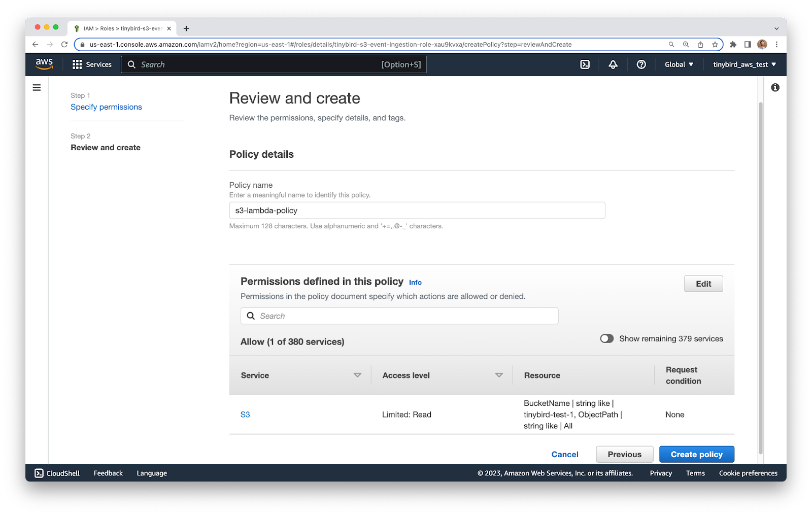This screenshot has height=515, width=812.
Task: Open the Services grid menu
Action: tap(92, 64)
